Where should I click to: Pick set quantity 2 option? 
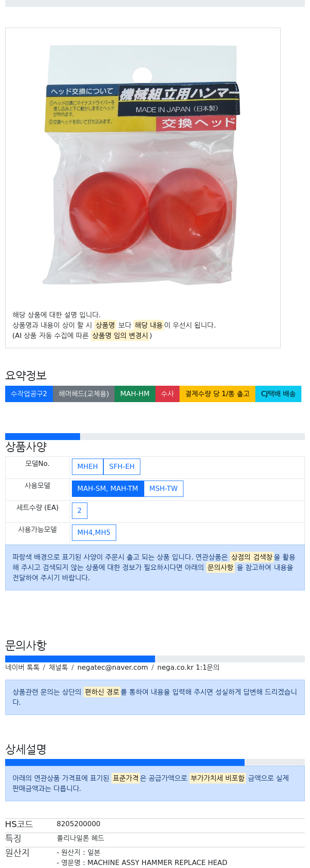click(80, 511)
